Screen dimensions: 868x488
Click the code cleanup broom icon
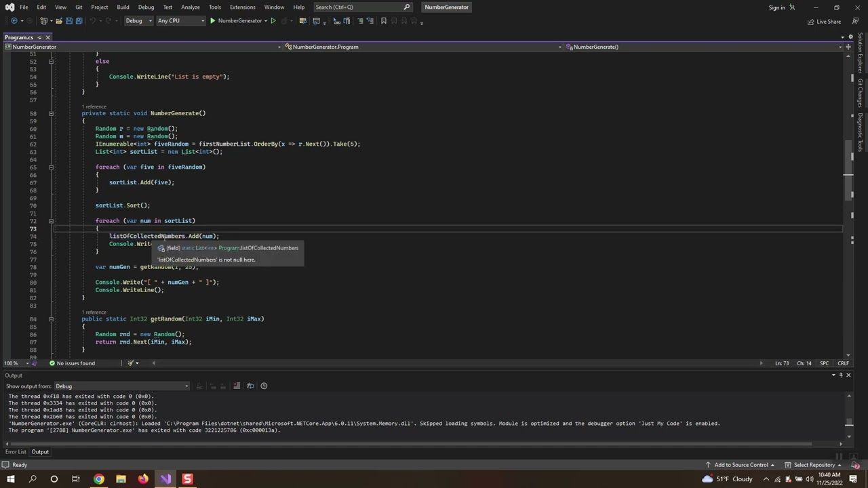pos(131,363)
